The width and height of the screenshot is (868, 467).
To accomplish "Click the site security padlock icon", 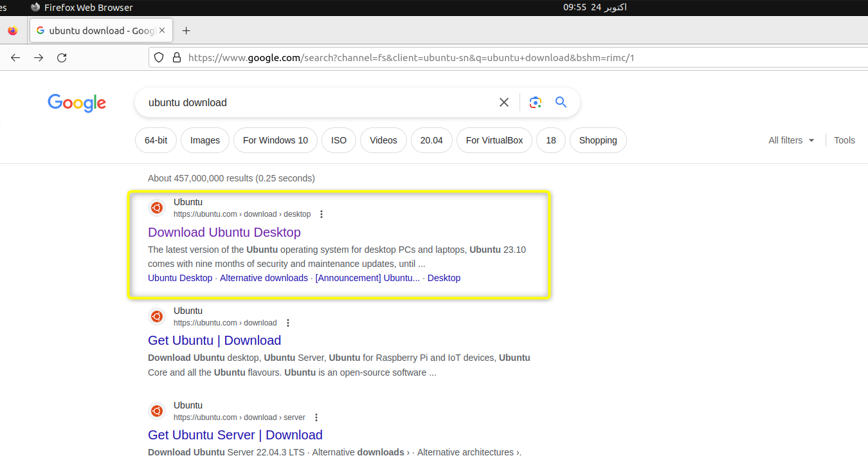I will click(177, 58).
